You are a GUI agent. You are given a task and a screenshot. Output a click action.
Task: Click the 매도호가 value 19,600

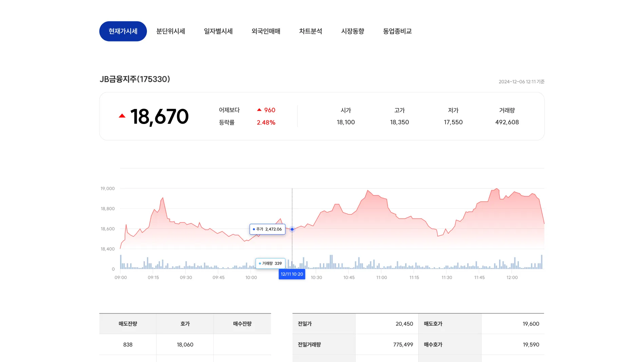531,324
